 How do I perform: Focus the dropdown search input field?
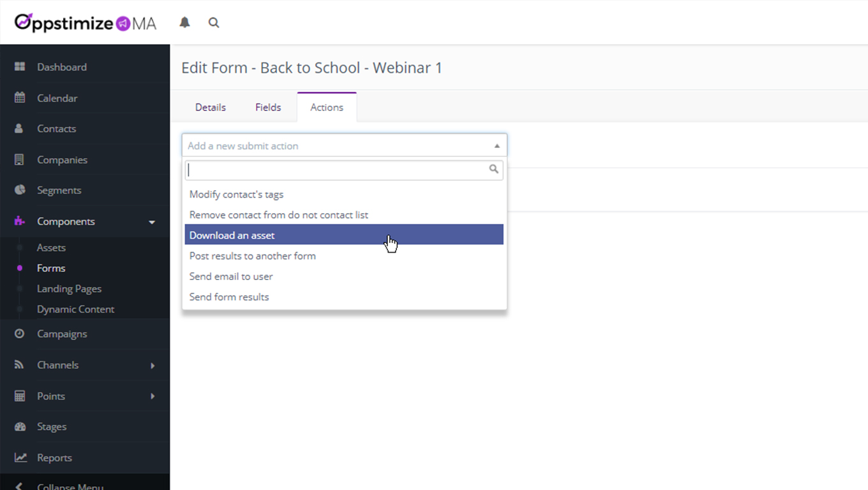pos(344,170)
